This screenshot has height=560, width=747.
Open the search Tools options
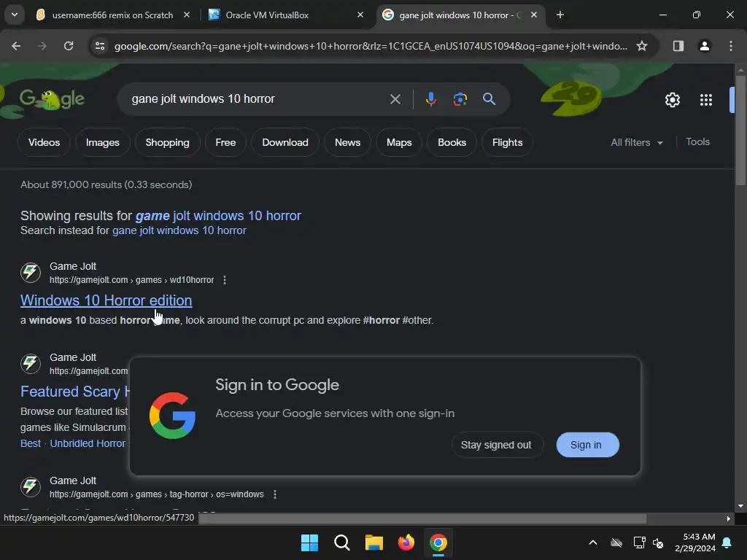(x=697, y=142)
